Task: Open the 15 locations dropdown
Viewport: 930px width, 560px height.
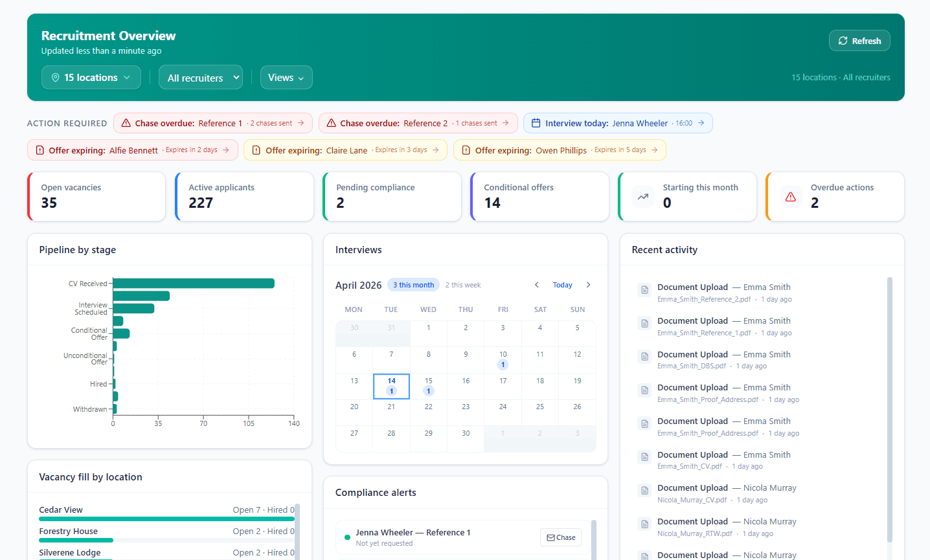Action: 91,77
